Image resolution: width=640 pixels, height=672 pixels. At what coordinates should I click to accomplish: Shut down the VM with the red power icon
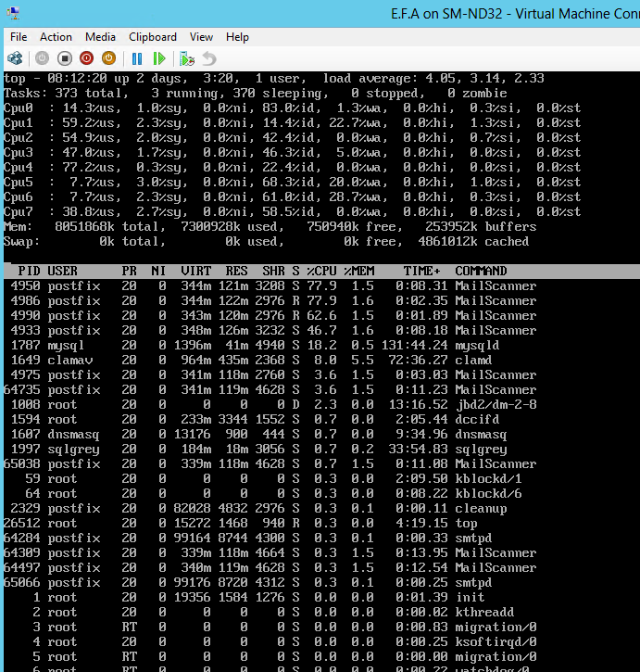pyautogui.click(x=86, y=58)
